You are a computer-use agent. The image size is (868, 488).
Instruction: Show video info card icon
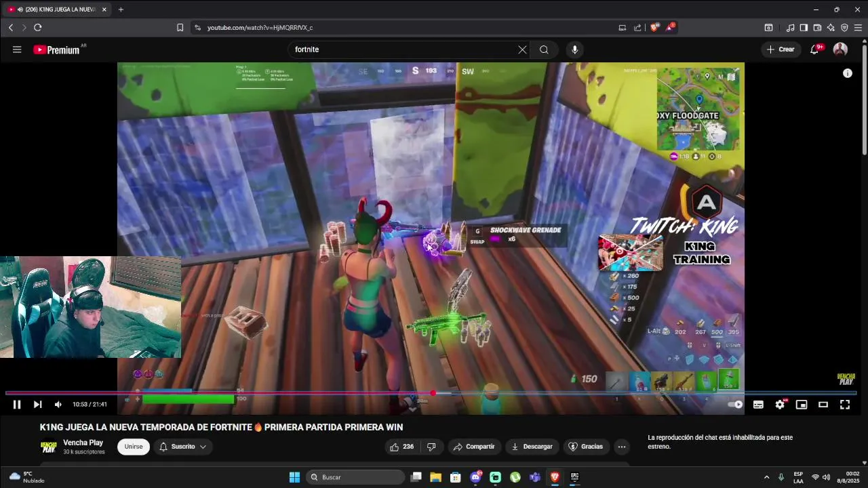click(x=848, y=73)
